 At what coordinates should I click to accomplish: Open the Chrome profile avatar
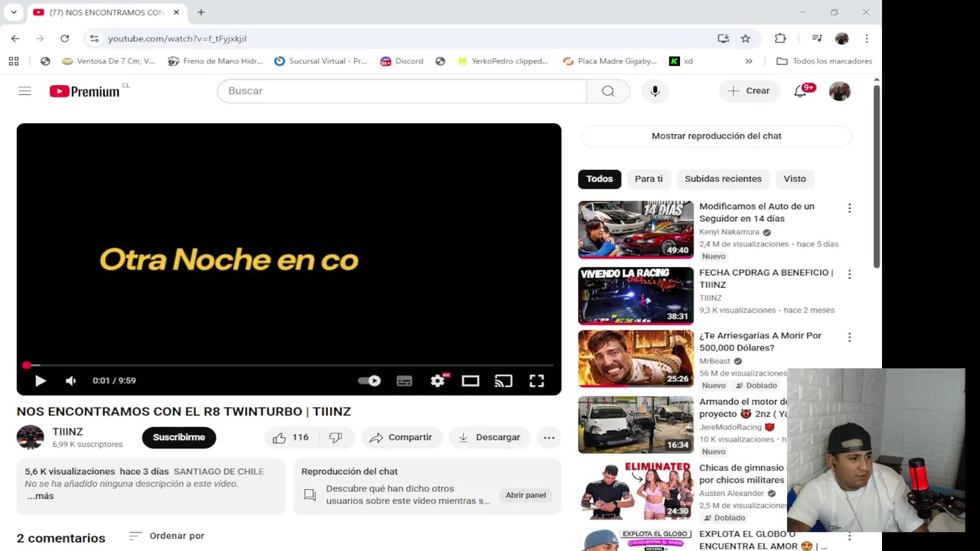(x=842, y=38)
